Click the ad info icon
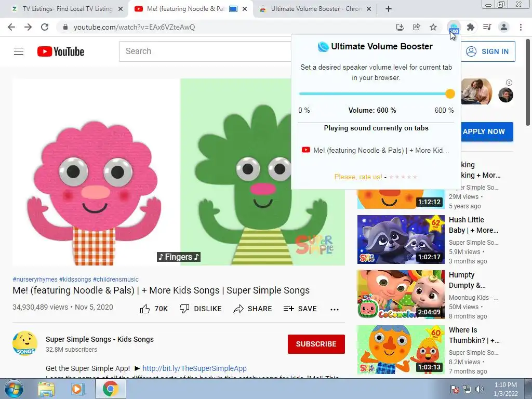This screenshot has height=399, width=532. point(509,83)
